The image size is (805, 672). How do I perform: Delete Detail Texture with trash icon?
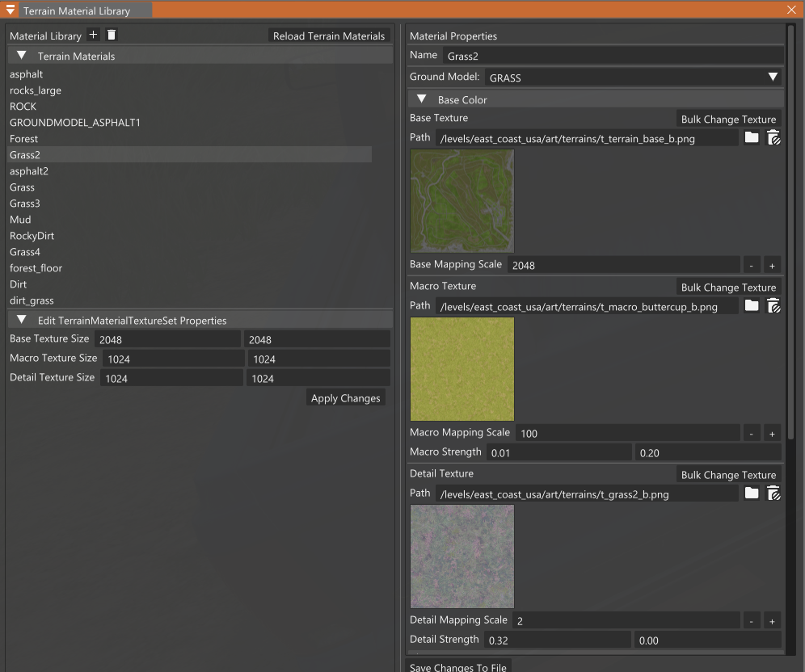coord(773,493)
